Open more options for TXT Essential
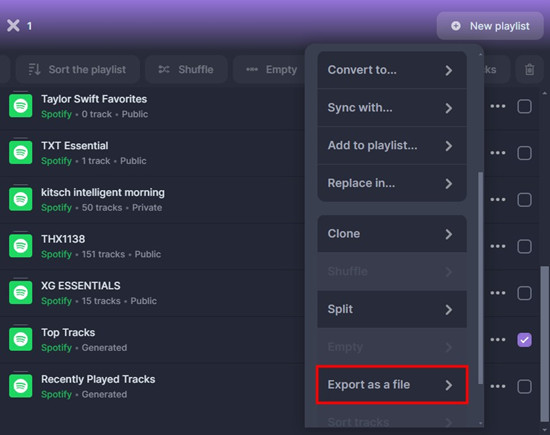The image size is (550, 435). [498, 153]
